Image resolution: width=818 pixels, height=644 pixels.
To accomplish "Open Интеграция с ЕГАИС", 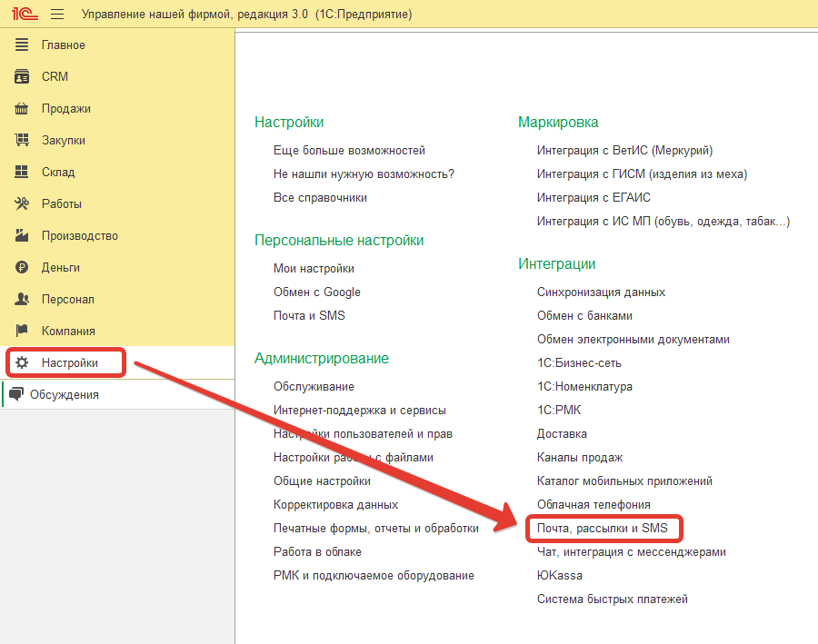I will pyautogui.click(x=594, y=198).
